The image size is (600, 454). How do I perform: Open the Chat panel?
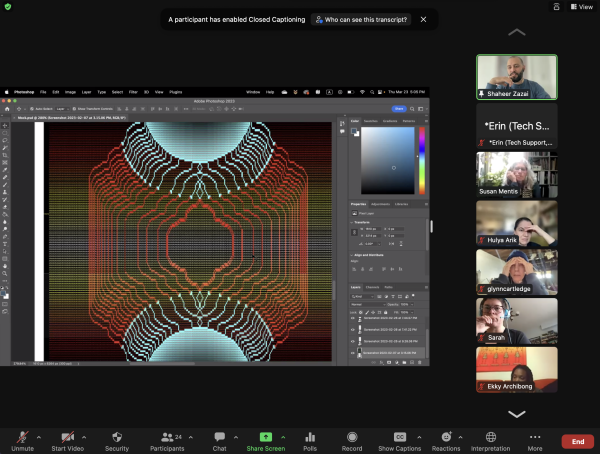219,437
